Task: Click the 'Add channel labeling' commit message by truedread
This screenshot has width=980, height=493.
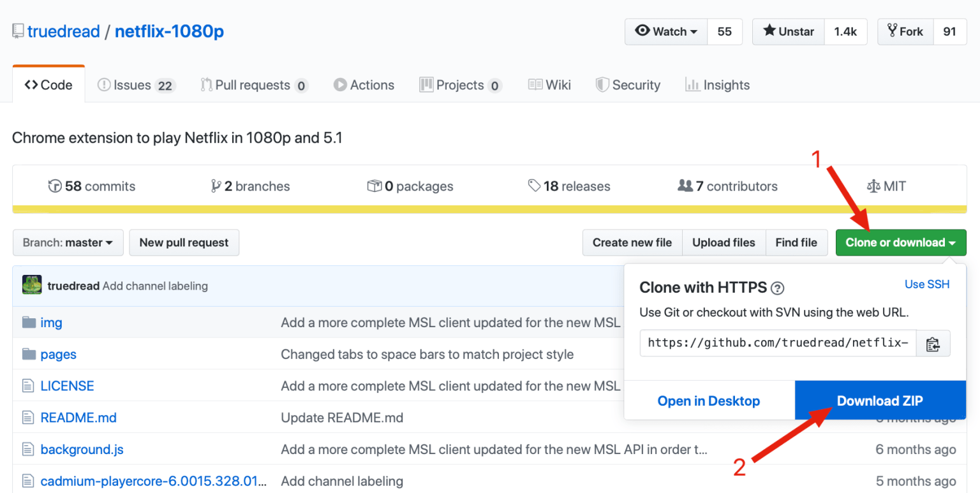Action: pos(155,286)
